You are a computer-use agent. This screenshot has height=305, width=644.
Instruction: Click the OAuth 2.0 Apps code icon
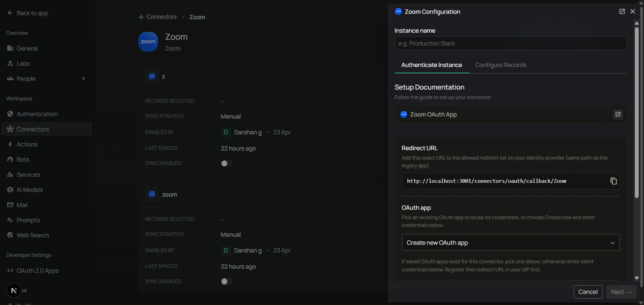coord(10,270)
